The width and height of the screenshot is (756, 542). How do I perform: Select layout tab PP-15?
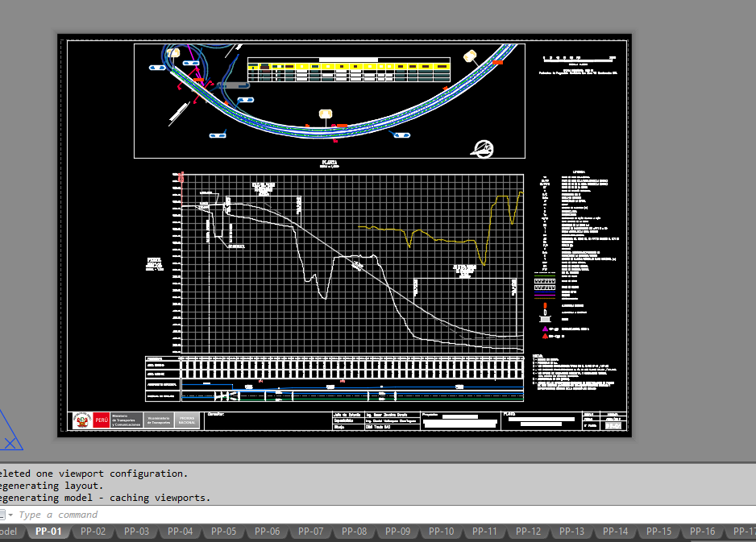658,532
